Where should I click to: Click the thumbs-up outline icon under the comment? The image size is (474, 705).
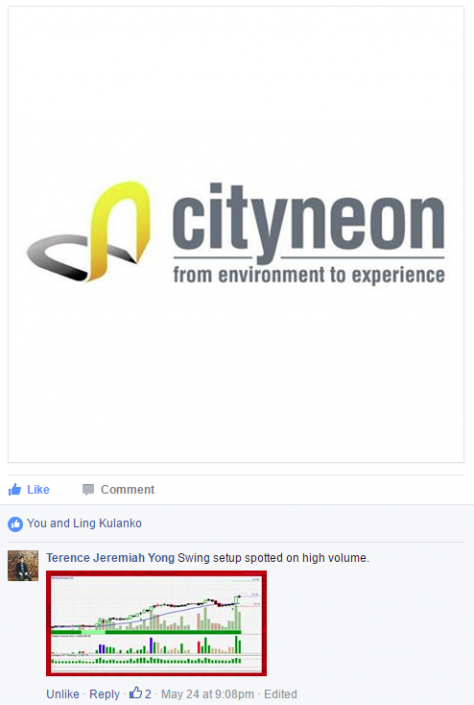[135, 693]
